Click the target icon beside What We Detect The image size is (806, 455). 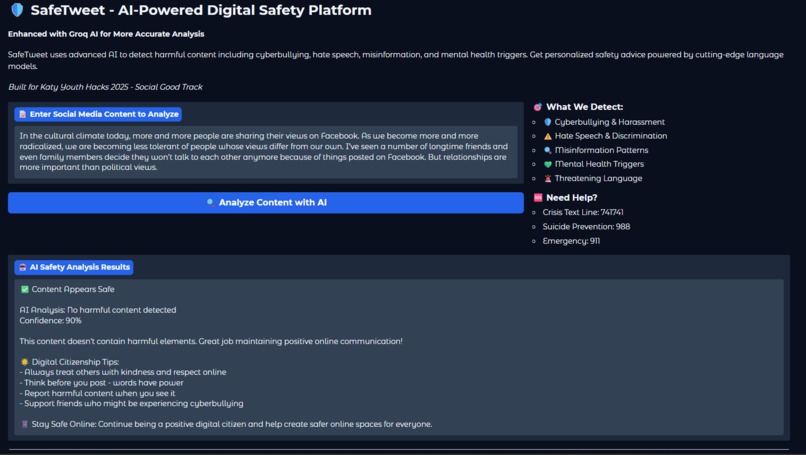538,107
